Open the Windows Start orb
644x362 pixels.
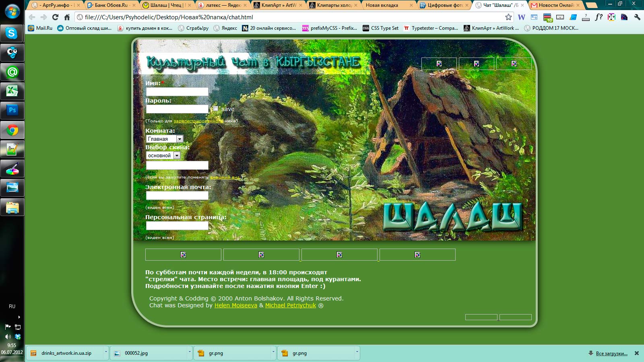tap(12, 11)
